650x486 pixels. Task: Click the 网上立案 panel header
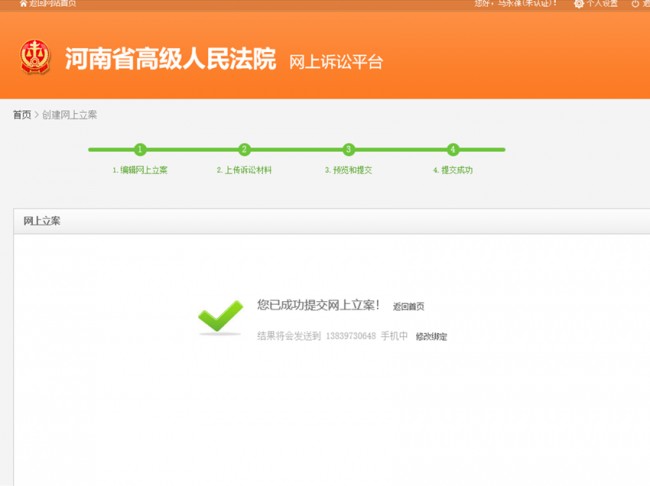coord(332,221)
